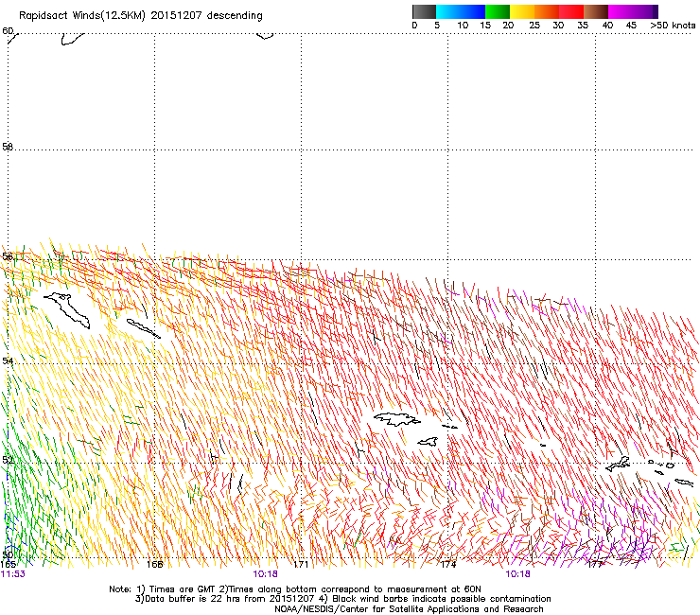The height and width of the screenshot is (615, 700).
Task: Click the 52 latitude axis label
Action: click(8, 460)
